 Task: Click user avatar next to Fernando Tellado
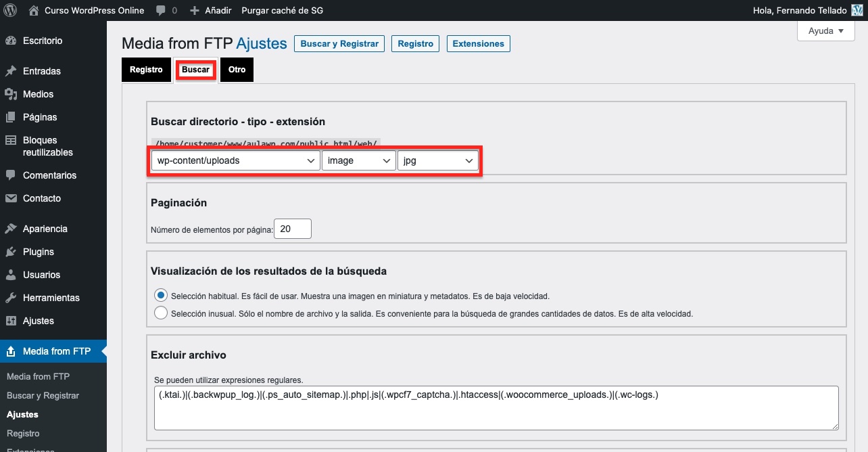[x=857, y=10]
